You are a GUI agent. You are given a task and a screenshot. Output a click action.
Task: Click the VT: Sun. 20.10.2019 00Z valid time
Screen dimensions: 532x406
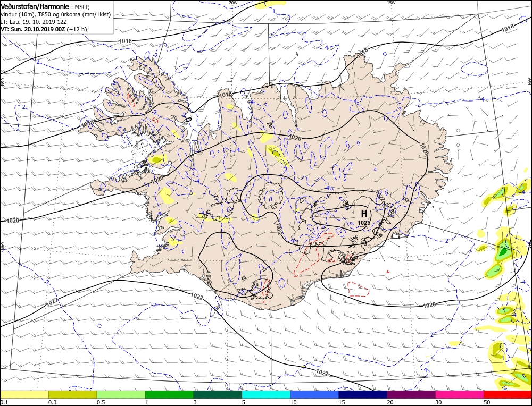33,29
